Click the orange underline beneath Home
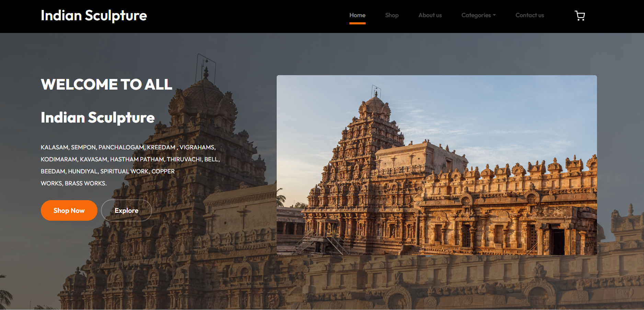The width and height of the screenshot is (644, 310). coord(357,23)
